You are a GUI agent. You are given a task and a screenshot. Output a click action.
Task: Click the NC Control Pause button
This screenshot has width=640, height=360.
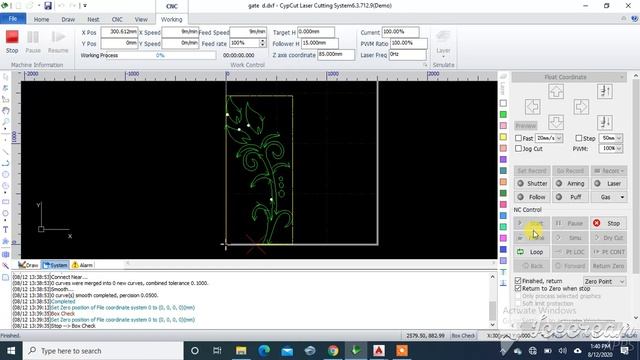tap(570, 223)
